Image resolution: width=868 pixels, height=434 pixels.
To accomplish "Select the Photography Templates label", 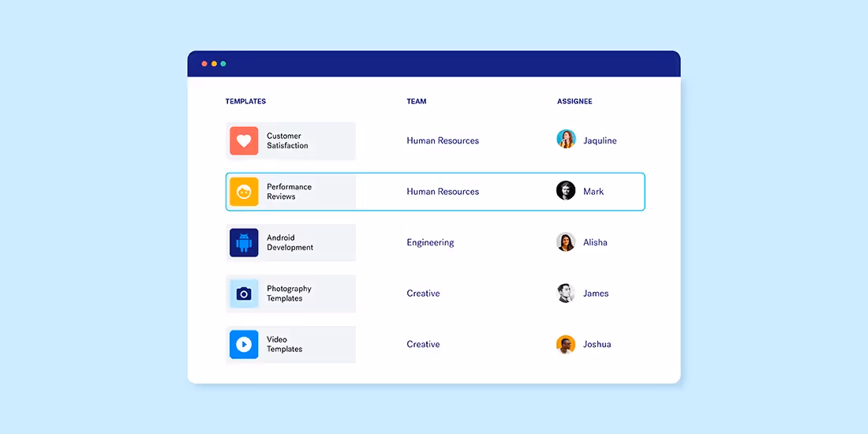I will 289,294.
